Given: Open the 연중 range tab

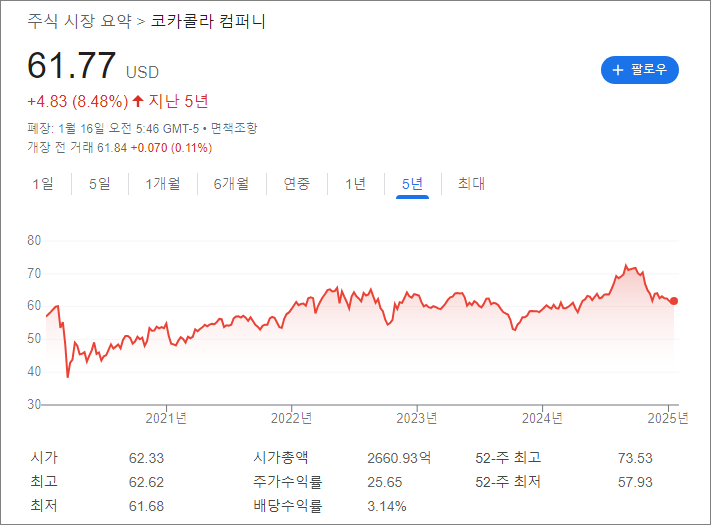Looking at the screenshot, I should tap(297, 184).
